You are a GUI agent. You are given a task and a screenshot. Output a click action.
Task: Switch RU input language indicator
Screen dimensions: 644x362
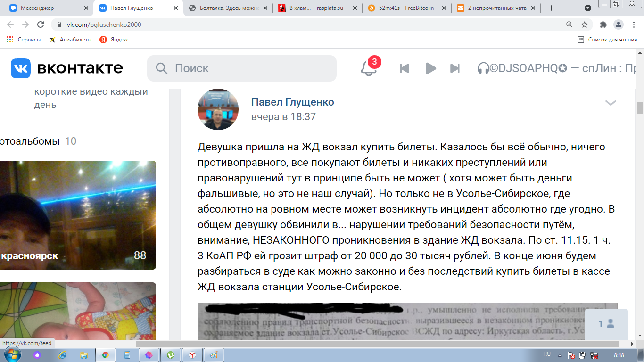click(x=547, y=354)
